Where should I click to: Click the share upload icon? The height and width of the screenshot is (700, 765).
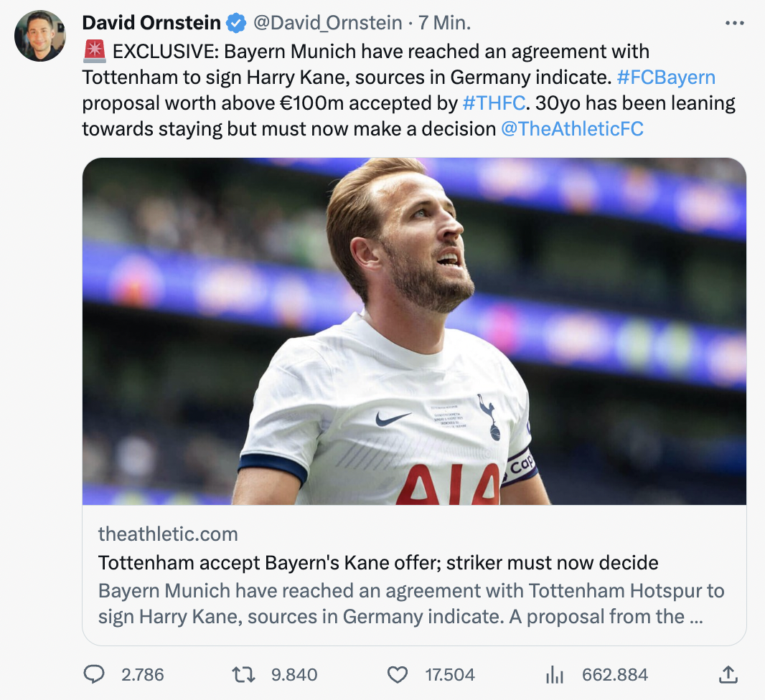tap(727, 674)
